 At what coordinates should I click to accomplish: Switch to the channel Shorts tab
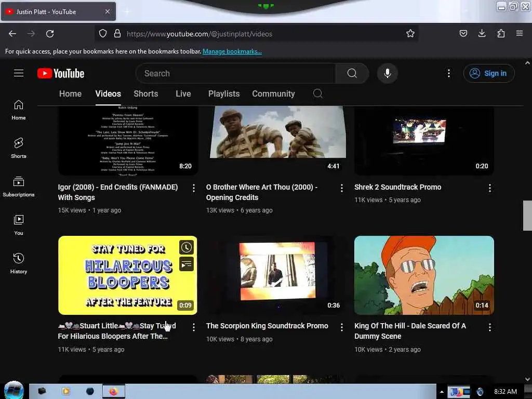pyautogui.click(x=146, y=94)
